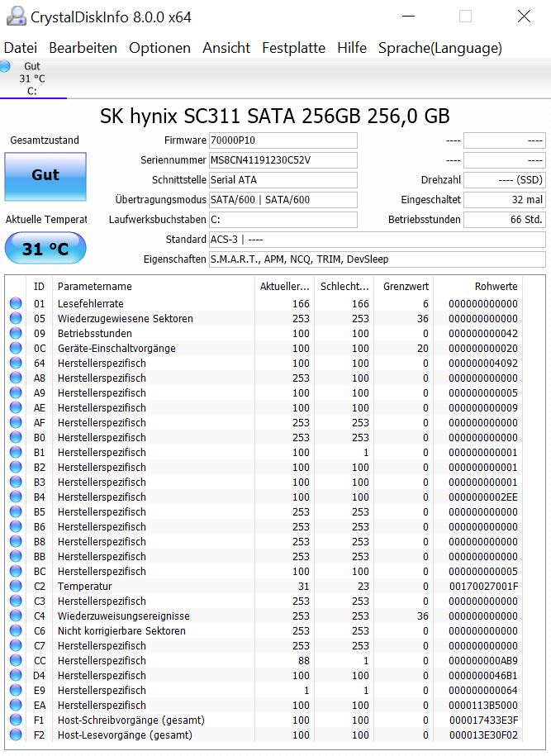Click the status orb in row ID 64
The height and width of the screenshot is (756, 551).
[x=16, y=363]
